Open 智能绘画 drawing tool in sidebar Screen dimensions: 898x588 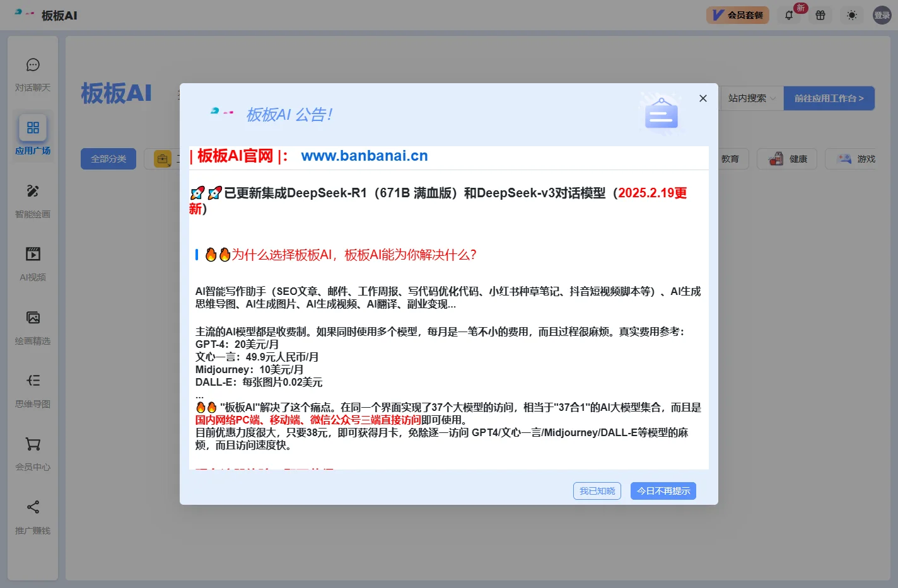(x=33, y=191)
